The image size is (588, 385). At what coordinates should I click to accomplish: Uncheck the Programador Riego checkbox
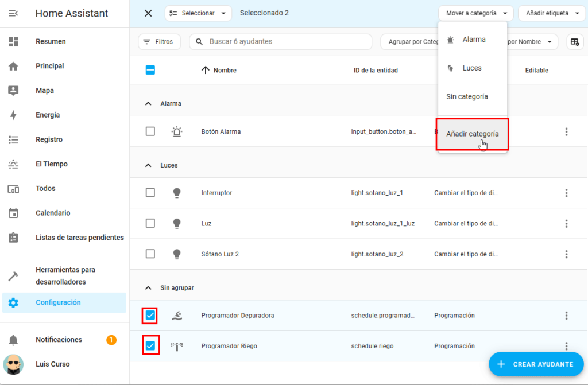(150, 346)
